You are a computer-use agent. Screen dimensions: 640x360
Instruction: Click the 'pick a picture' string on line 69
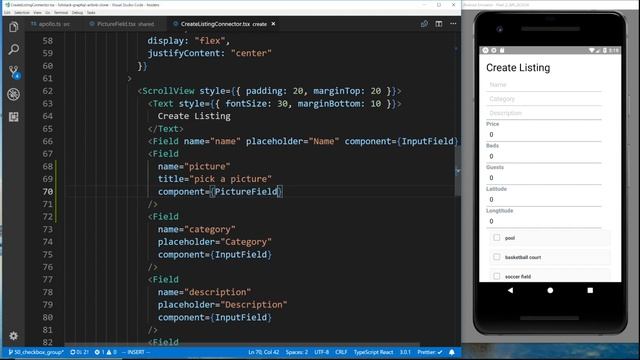pyautogui.click(x=230, y=179)
